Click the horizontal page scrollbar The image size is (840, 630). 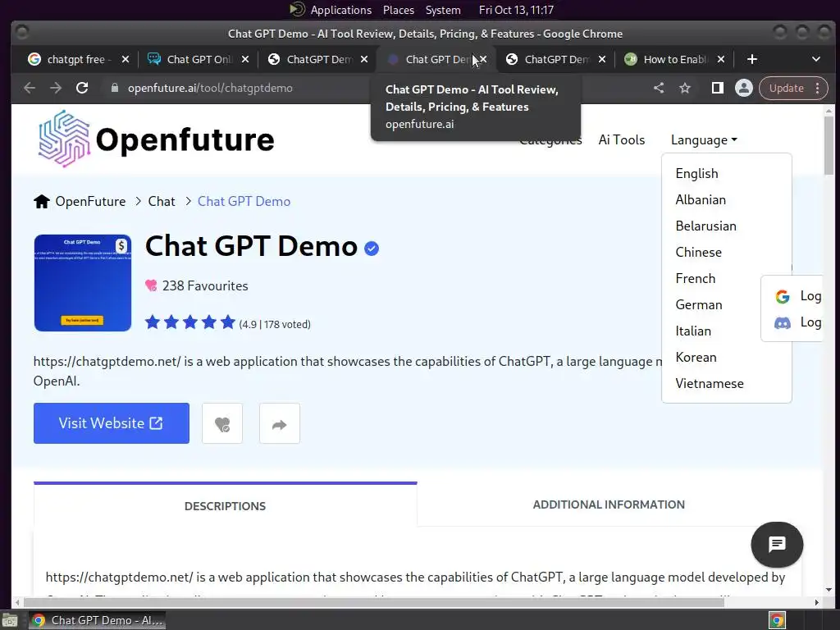372,602
